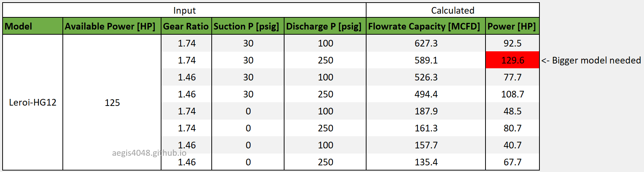
Task: Click the Gear Ratio header cell
Action: click(x=186, y=26)
